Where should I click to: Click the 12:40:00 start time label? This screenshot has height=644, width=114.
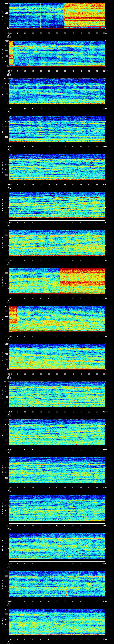tap(9, 450)
